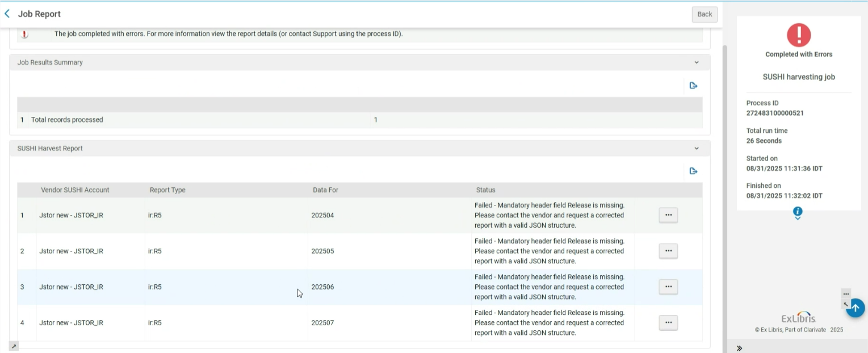Expand more info via blue info icon

click(x=798, y=212)
